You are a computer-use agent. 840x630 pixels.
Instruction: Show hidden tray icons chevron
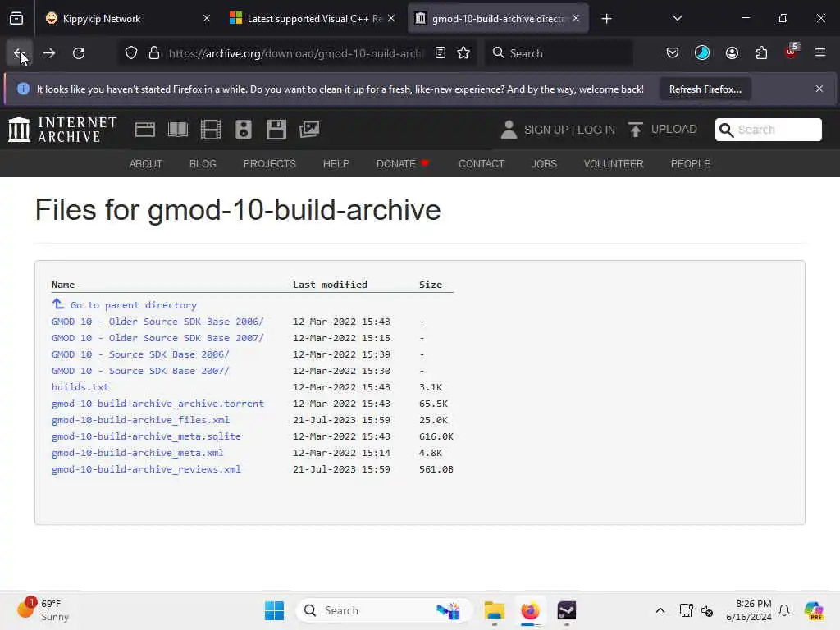(660, 610)
